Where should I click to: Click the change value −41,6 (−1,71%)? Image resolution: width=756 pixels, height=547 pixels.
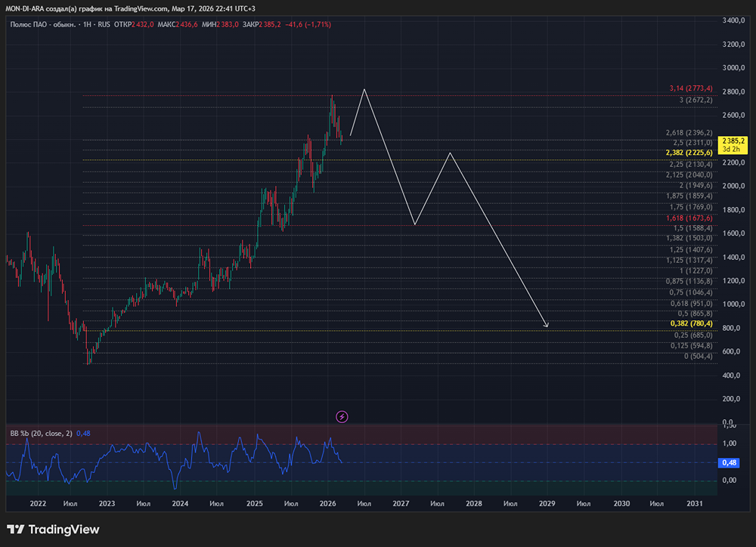[x=308, y=24]
